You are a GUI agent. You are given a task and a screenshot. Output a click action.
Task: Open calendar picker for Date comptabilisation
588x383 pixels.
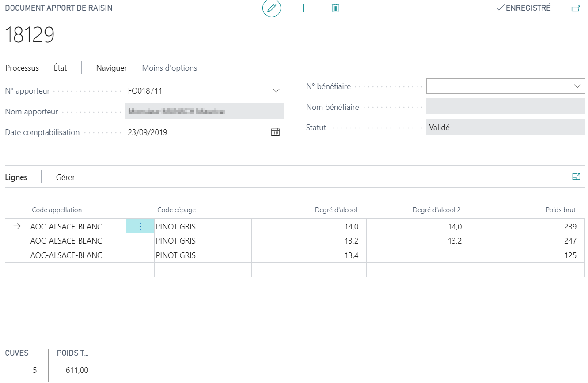275,132
